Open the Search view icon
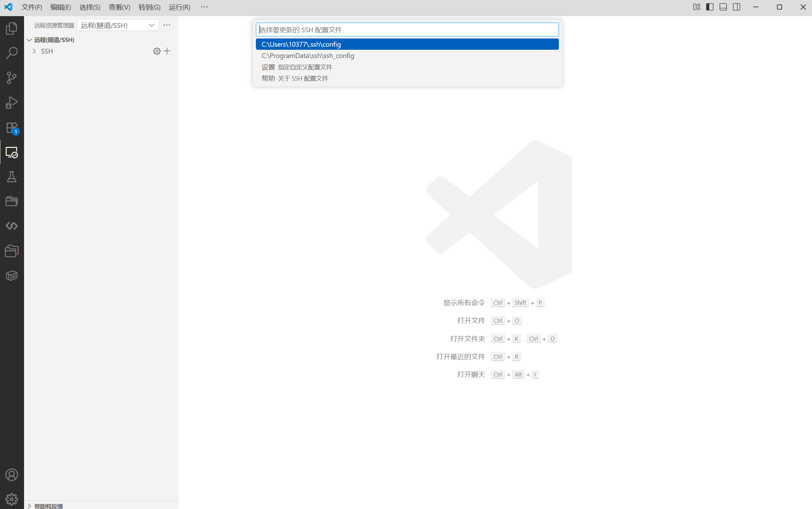 click(x=12, y=53)
